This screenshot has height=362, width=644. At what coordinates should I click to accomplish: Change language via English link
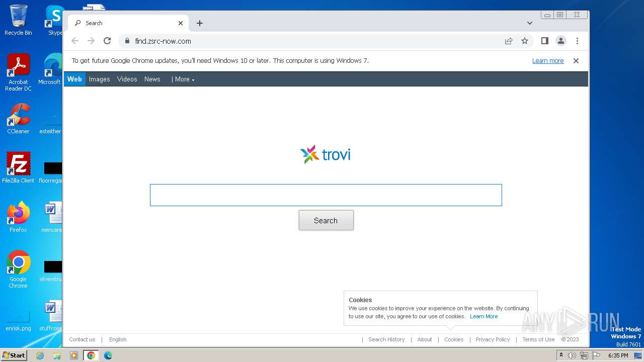point(118,339)
